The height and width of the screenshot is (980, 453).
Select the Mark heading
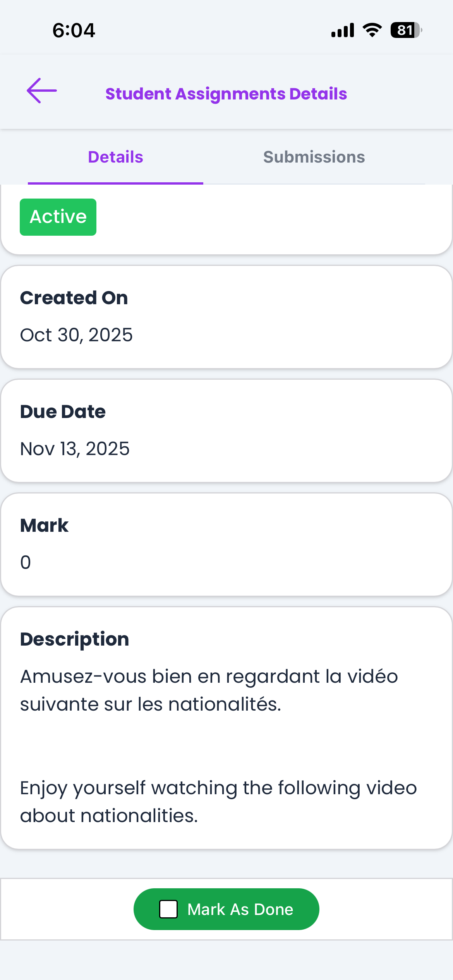coord(44,526)
